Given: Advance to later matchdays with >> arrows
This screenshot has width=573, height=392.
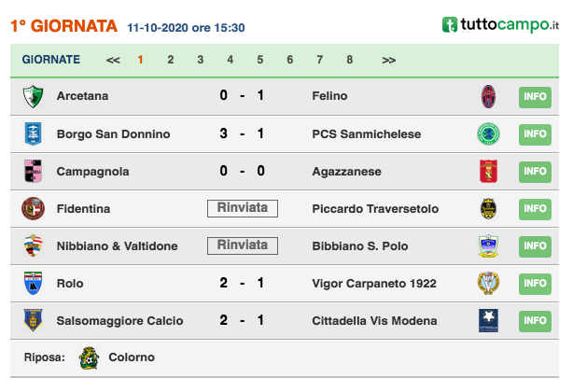Looking at the screenshot, I should [x=389, y=60].
